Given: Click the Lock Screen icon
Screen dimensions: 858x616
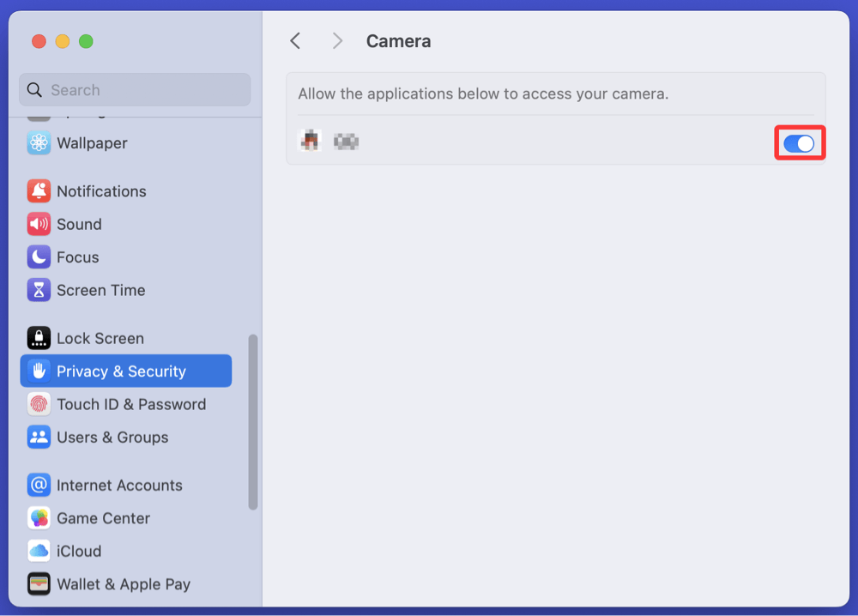Looking at the screenshot, I should coord(39,338).
